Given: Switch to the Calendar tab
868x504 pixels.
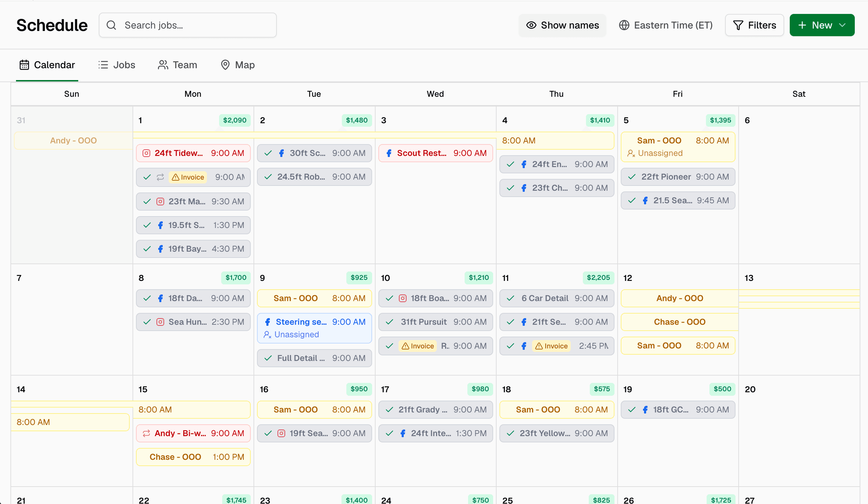Looking at the screenshot, I should point(47,65).
